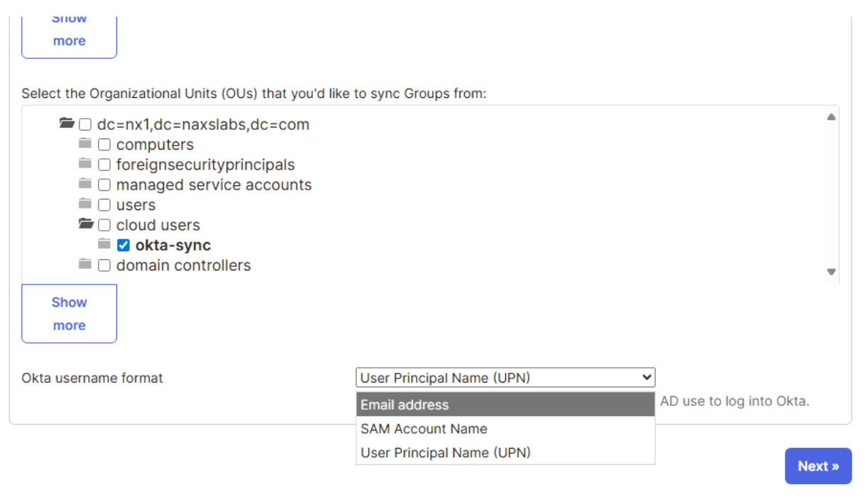Click the okta-sync folder icon
Image resolution: width=868 pixels, height=499 pixels.
click(x=104, y=244)
